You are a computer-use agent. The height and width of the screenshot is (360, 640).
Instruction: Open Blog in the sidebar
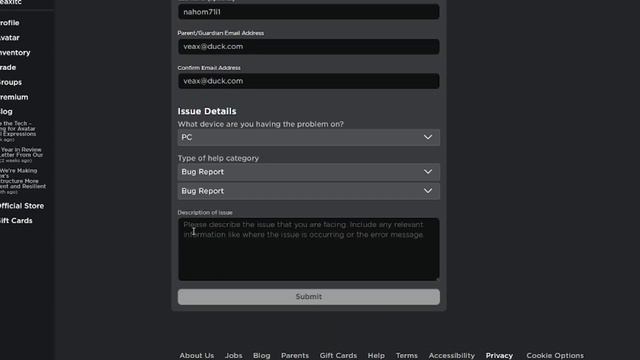[6, 111]
